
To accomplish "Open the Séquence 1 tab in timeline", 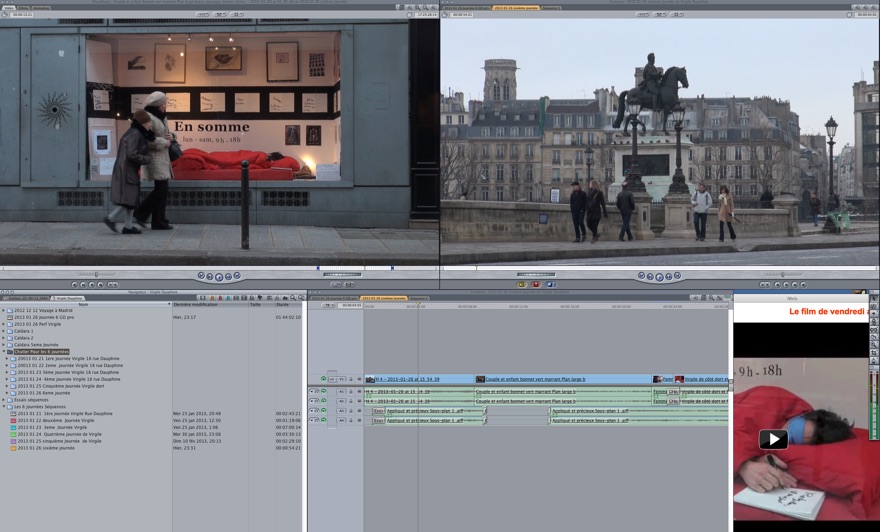I will pyautogui.click(x=419, y=298).
